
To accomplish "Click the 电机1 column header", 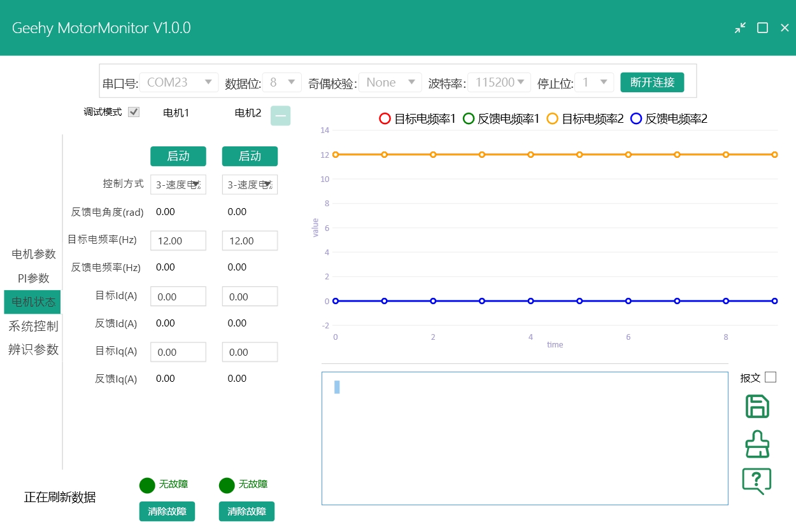I will (176, 113).
